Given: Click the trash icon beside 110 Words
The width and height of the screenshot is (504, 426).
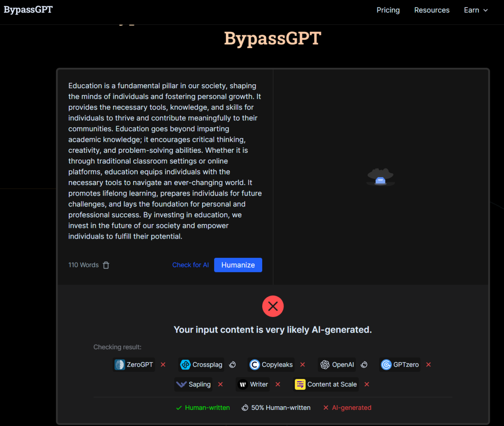Looking at the screenshot, I should click(106, 265).
